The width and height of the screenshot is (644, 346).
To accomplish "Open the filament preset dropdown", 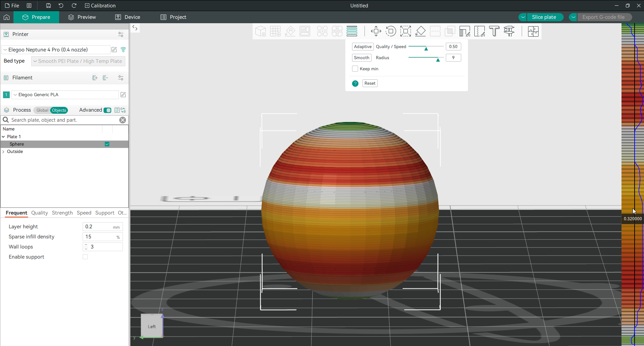I will tap(65, 95).
